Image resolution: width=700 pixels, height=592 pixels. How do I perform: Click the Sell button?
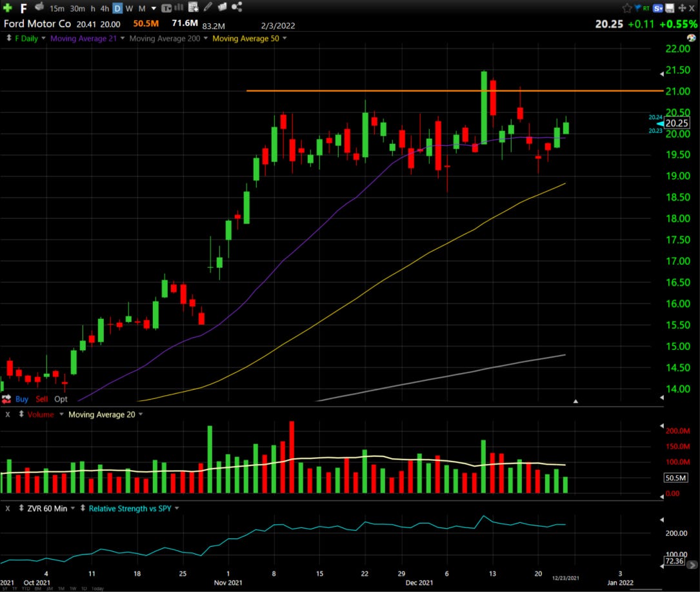[x=41, y=399]
